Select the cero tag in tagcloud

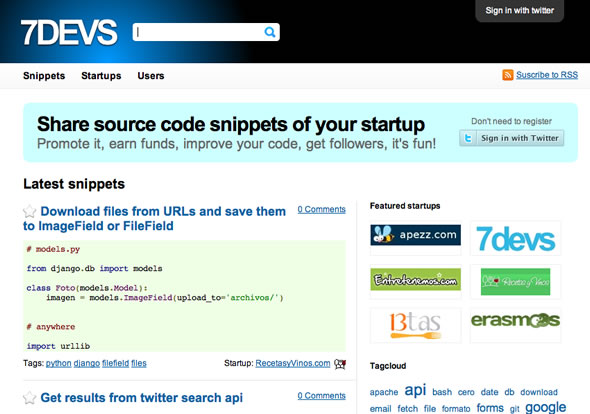pos(466,392)
